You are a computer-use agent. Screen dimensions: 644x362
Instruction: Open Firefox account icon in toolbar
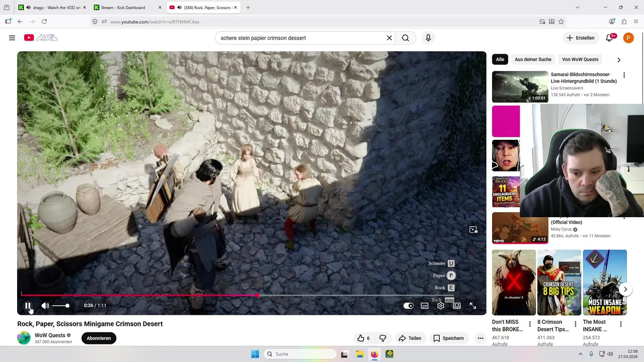pyautogui.click(x=612, y=22)
